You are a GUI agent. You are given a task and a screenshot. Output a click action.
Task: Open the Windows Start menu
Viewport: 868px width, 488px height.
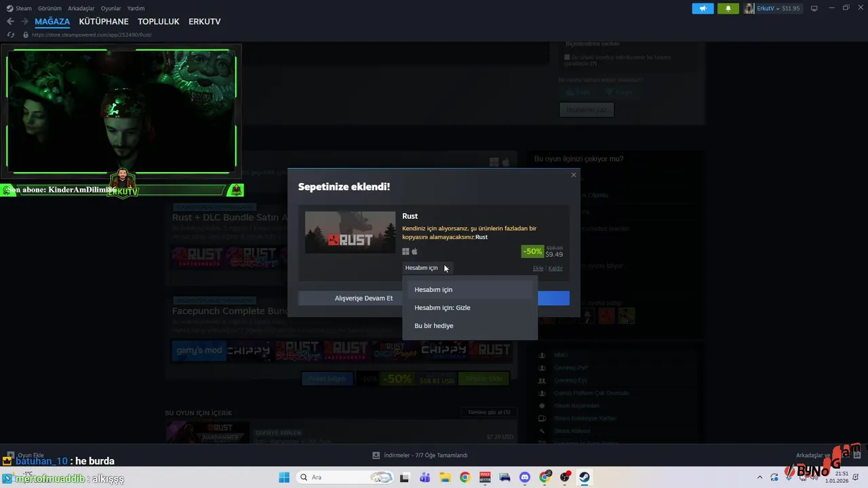point(284,477)
